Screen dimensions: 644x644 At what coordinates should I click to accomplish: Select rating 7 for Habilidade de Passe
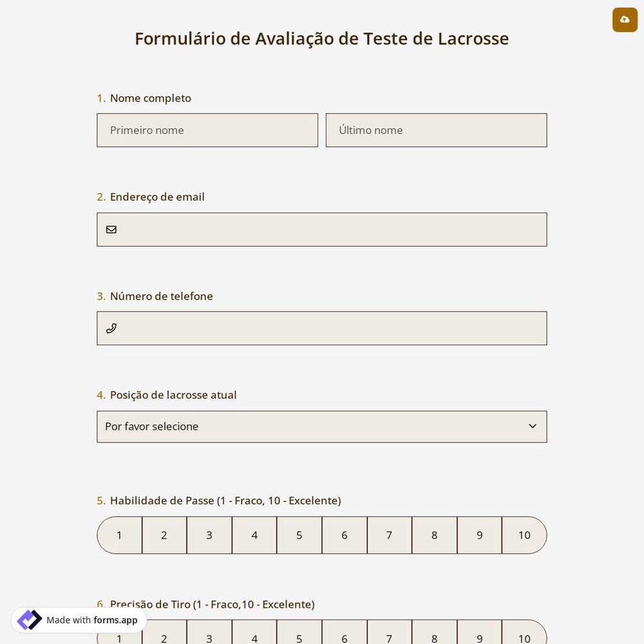pos(389,535)
